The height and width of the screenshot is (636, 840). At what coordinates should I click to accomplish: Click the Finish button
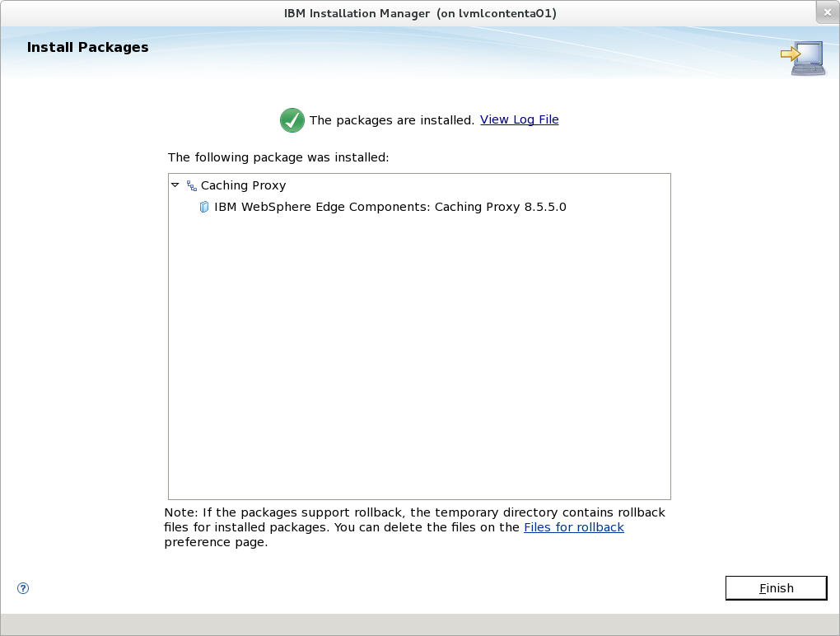pyautogui.click(x=777, y=588)
